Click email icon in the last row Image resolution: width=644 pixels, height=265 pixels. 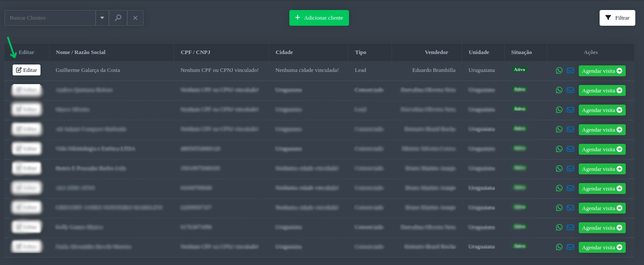[570, 247]
